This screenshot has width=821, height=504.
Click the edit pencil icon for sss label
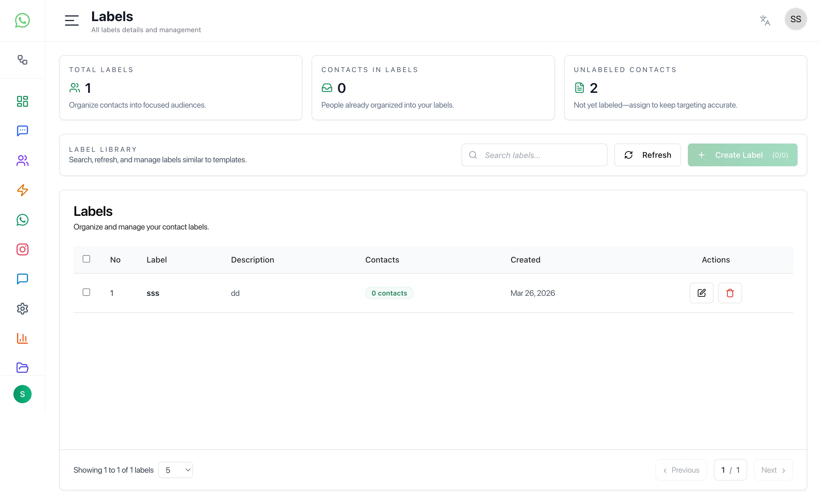701,293
